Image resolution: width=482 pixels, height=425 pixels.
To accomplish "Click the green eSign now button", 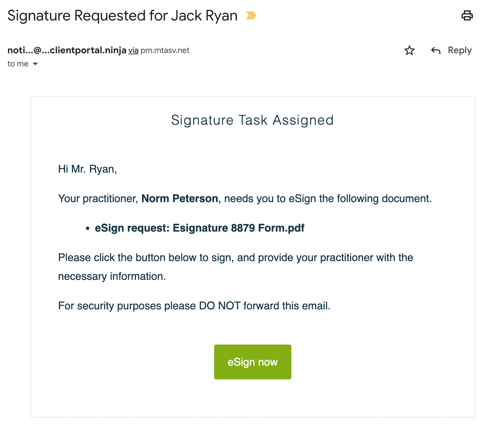I will click(252, 362).
